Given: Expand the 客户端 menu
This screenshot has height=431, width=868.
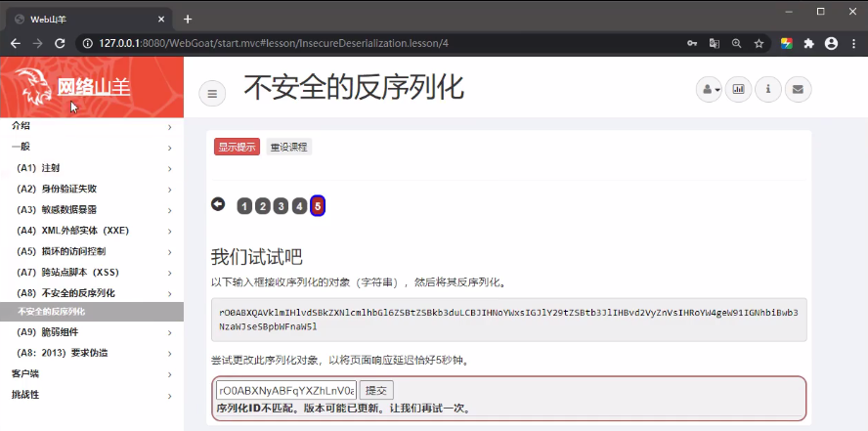Looking at the screenshot, I should click(92, 374).
